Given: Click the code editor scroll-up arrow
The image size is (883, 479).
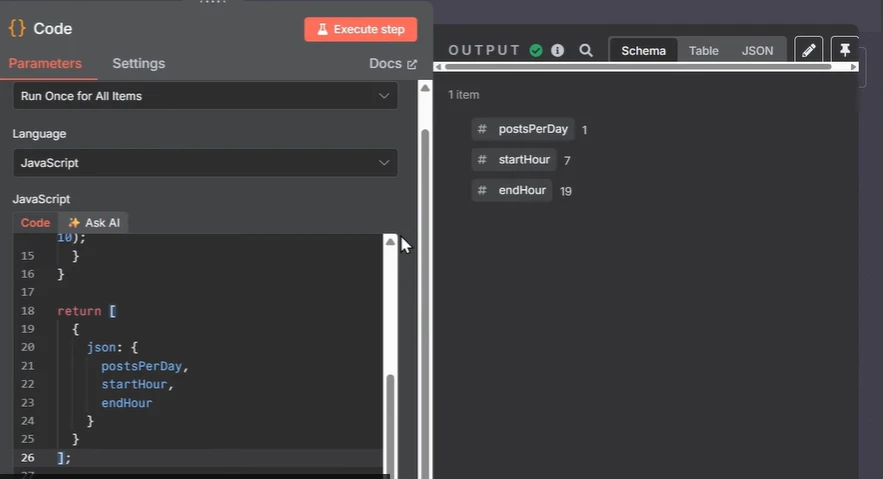Looking at the screenshot, I should pyautogui.click(x=390, y=241).
